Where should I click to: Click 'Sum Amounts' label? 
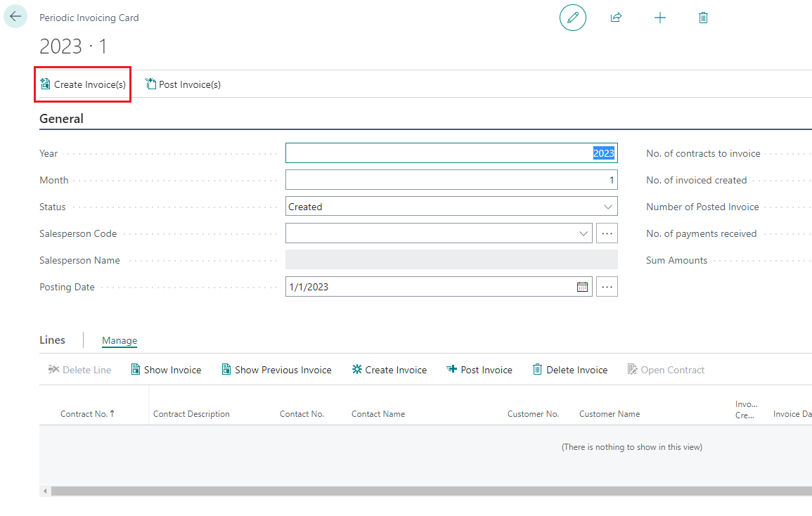point(676,260)
